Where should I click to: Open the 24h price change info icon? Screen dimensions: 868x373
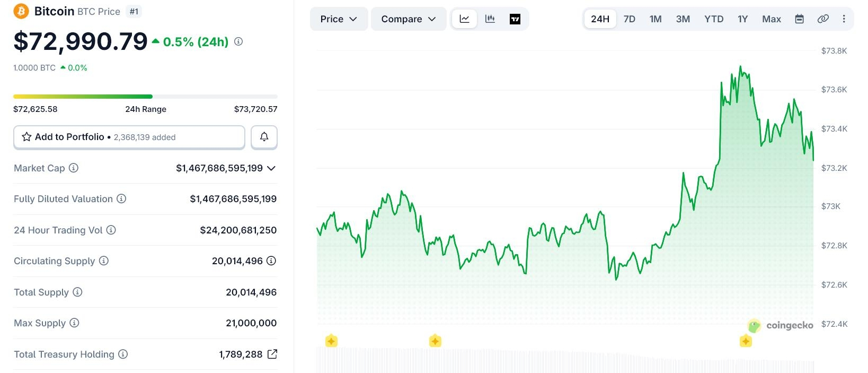238,41
